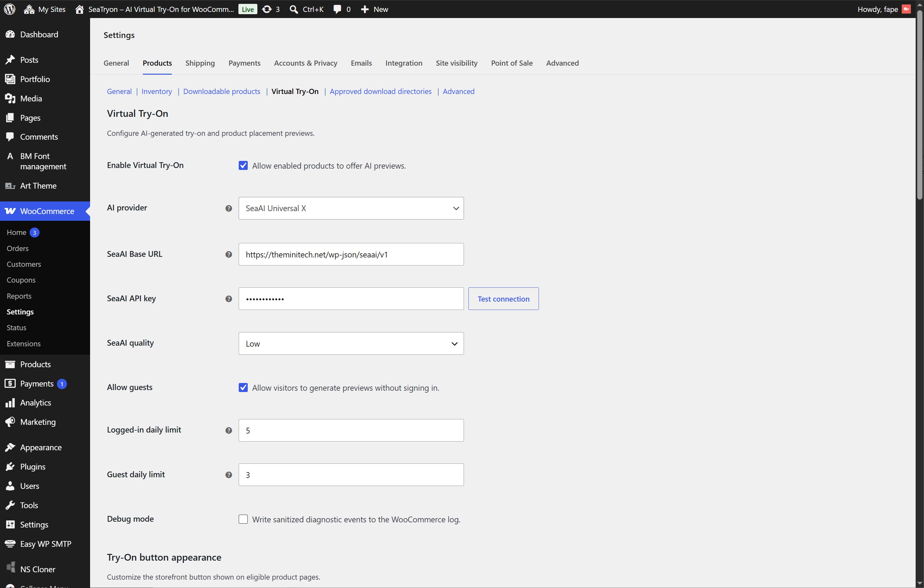Show help tip for SeaAI Base URL
Viewport: 924px width, 588px height.
[229, 255]
